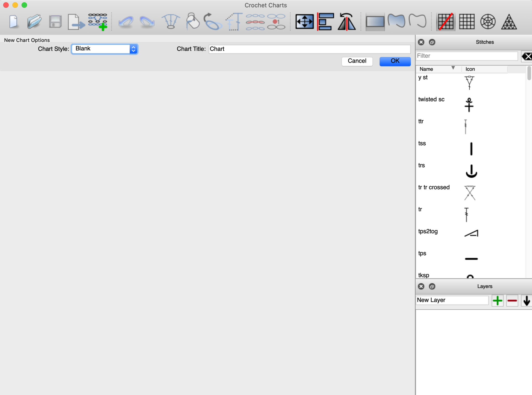Click the New document icon
532x395 pixels.
[13, 22]
